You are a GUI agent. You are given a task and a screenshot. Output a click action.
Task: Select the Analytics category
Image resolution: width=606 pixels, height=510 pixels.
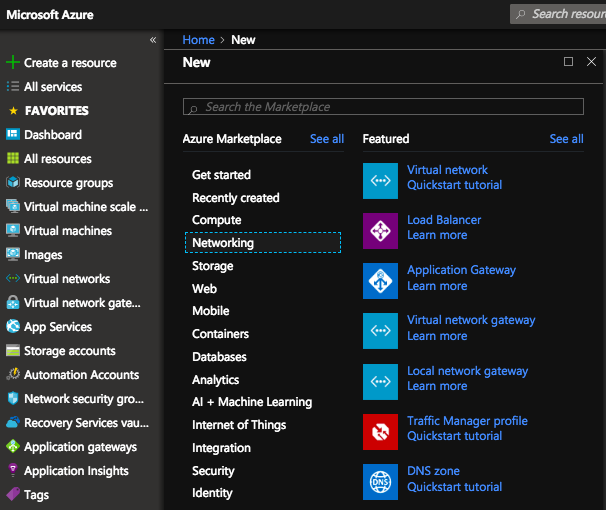pyautogui.click(x=216, y=380)
